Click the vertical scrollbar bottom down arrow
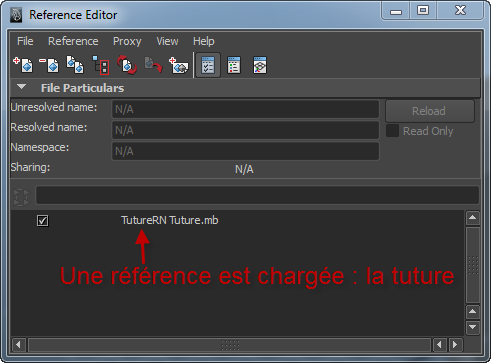Screen dimensions: 491x363 473,327
